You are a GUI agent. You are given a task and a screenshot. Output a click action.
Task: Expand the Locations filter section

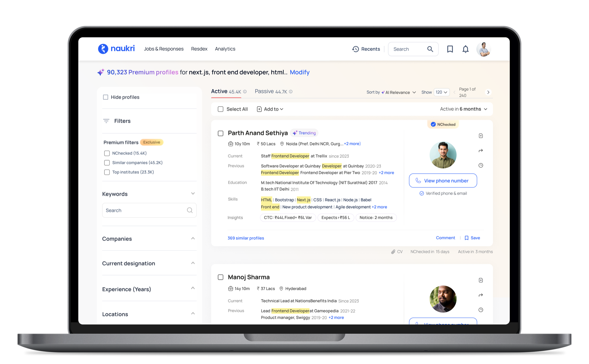(x=193, y=313)
